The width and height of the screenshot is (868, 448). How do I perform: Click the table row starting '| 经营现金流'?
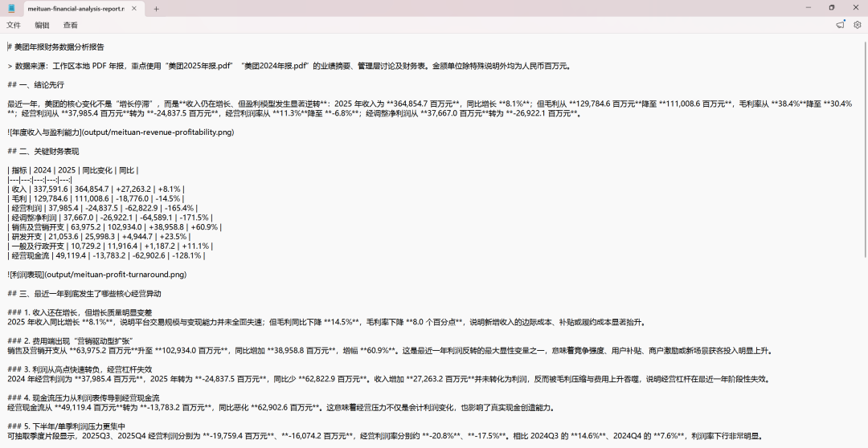[x=106, y=255]
